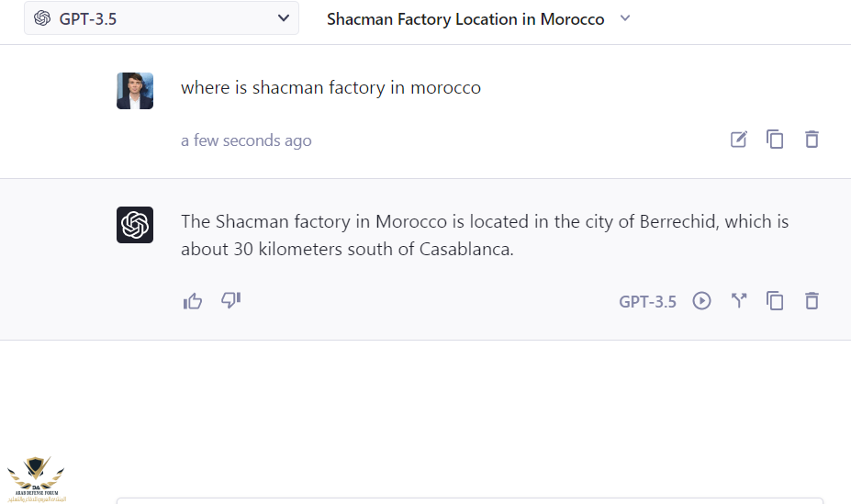
Task: Click the branch icon on the response
Action: (739, 301)
